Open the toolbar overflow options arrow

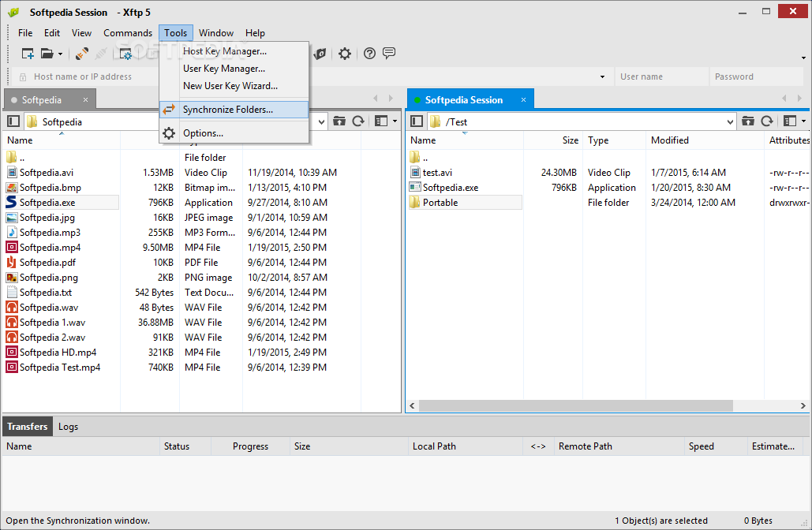(x=803, y=58)
